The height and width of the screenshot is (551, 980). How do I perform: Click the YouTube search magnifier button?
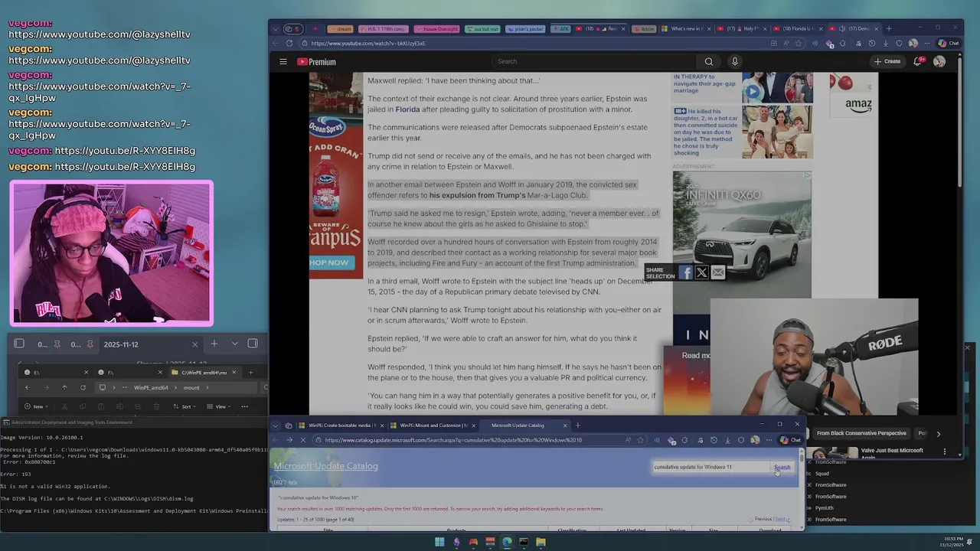[708, 61]
